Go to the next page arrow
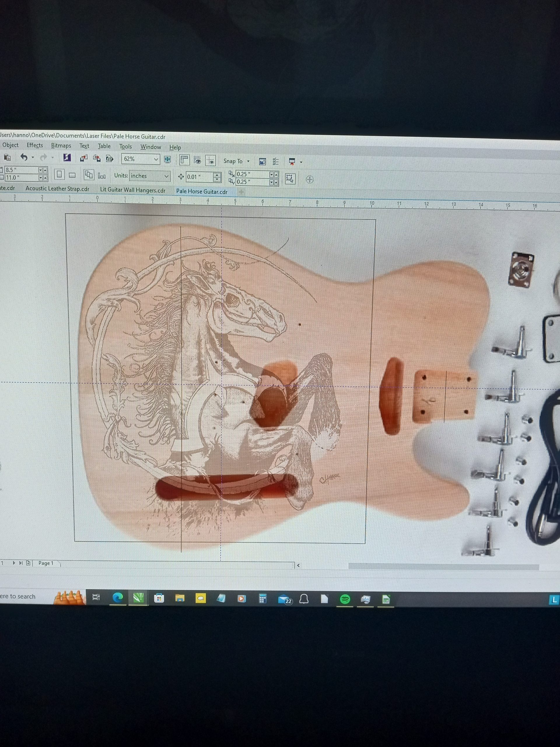The width and height of the screenshot is (560, 747). 14,563
